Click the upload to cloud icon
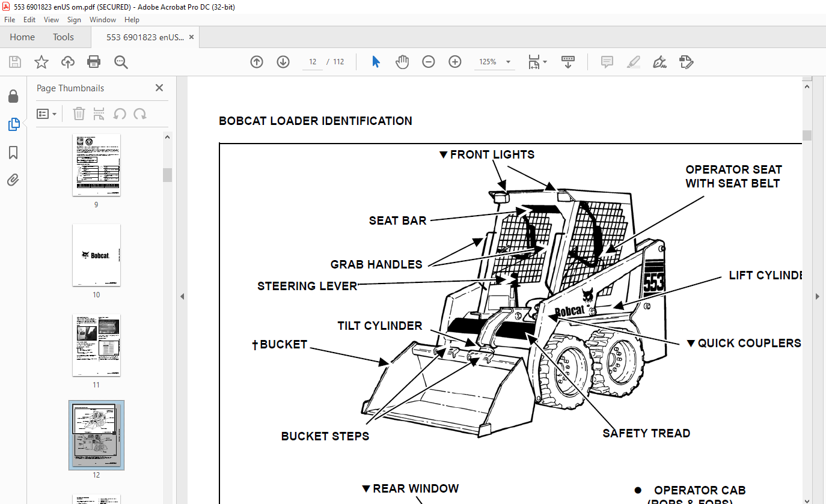Screen dimensions: 826x504 68,62
